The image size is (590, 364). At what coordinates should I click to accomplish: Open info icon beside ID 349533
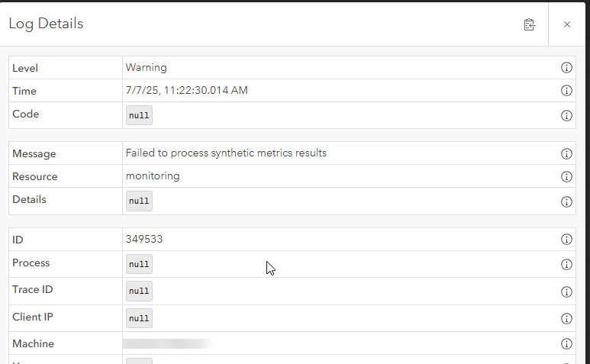(566, 239)
